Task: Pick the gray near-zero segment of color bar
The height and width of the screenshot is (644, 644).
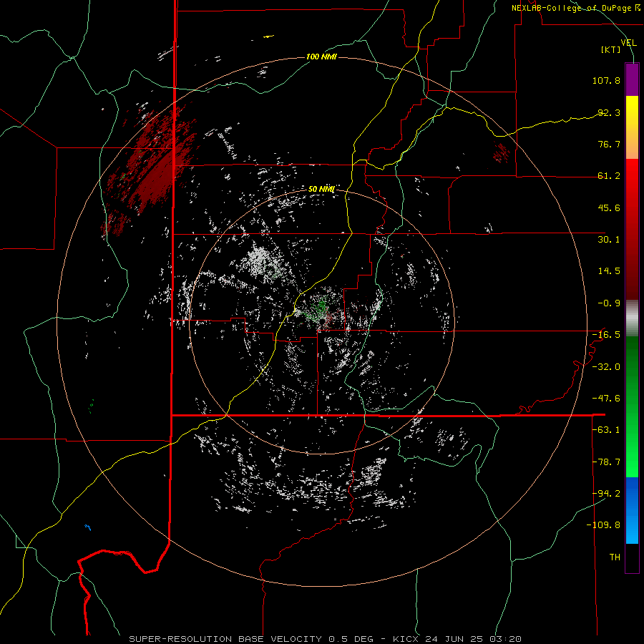Action: click(x=632, y=318)
